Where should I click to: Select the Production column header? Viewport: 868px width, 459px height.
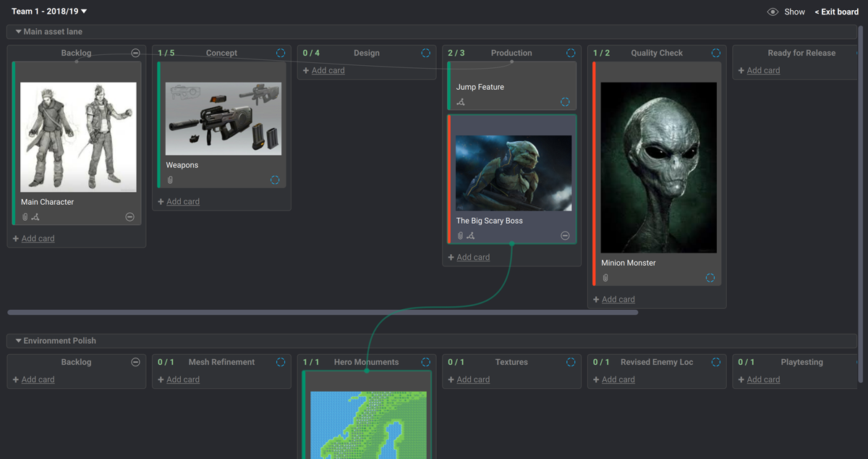pyautogui.click(x=511, y=53)
